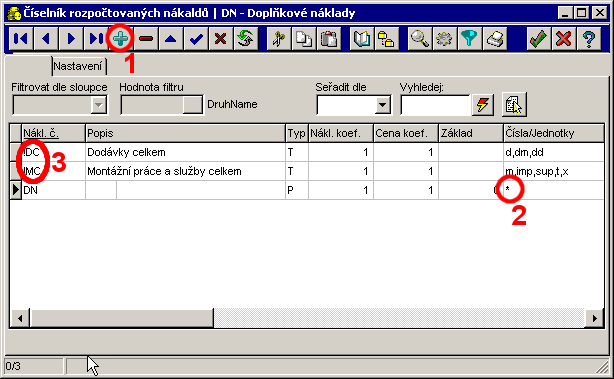Open search with magnifying glass icon
Viewport: 614px width, 379px height.
(x=419, y=38)
